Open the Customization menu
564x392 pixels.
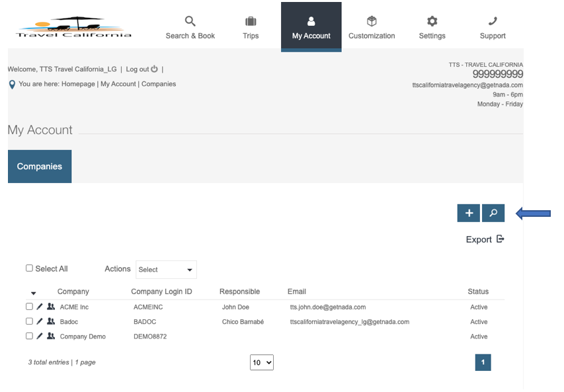[x=372, y=27]
